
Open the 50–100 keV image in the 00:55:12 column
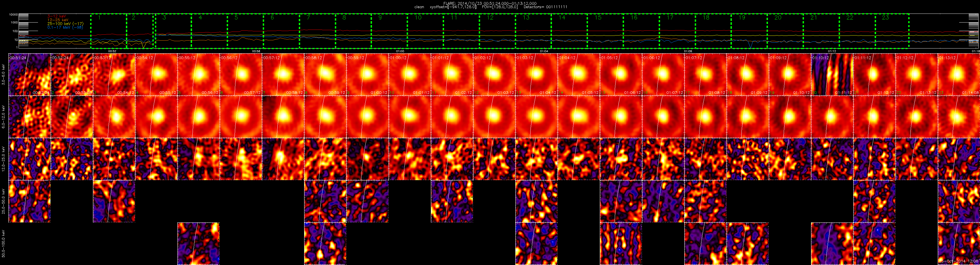point(198,244)
